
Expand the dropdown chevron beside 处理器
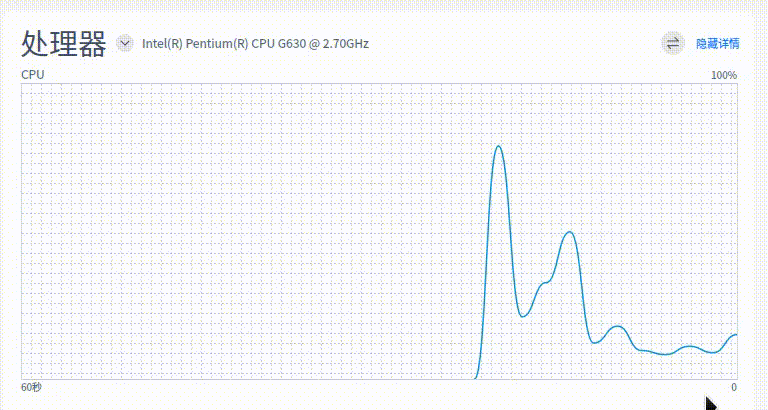coord(125,43)
